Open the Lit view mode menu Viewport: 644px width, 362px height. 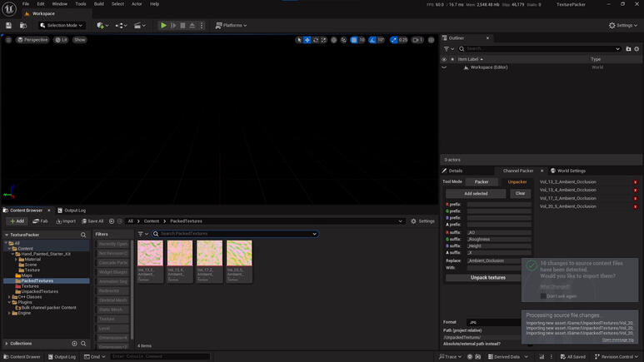point(61,40)
